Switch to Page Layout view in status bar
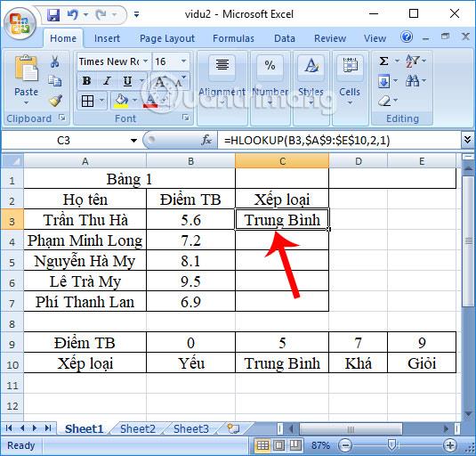 point(279,445)
